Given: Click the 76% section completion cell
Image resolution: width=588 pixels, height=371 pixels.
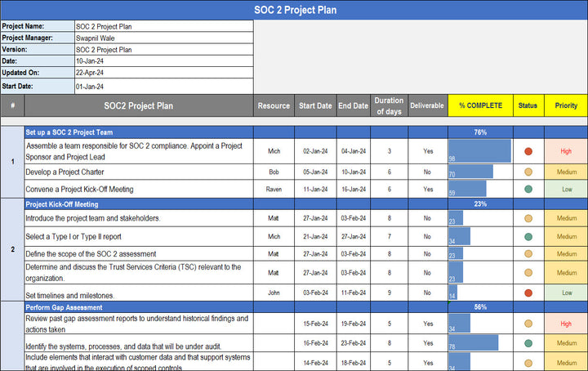Looking at the screenshot, I should point(480,132).
